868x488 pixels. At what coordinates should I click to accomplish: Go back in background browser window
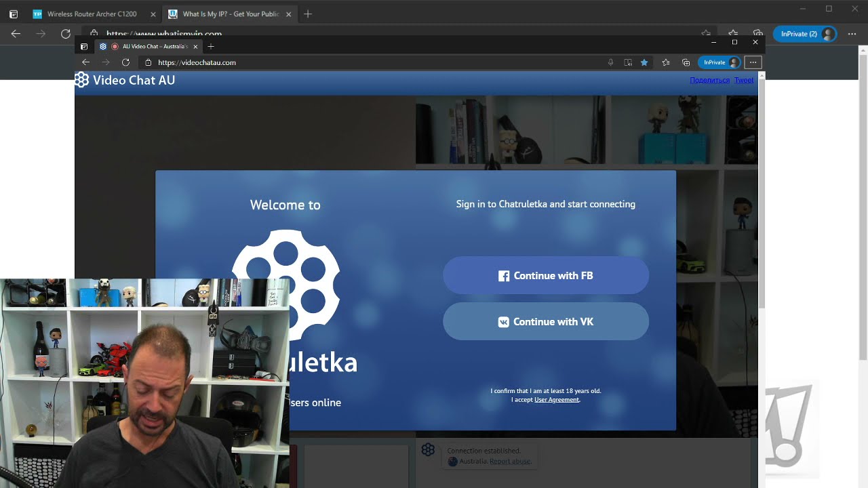pyautogui.click(x=16, y=34)
